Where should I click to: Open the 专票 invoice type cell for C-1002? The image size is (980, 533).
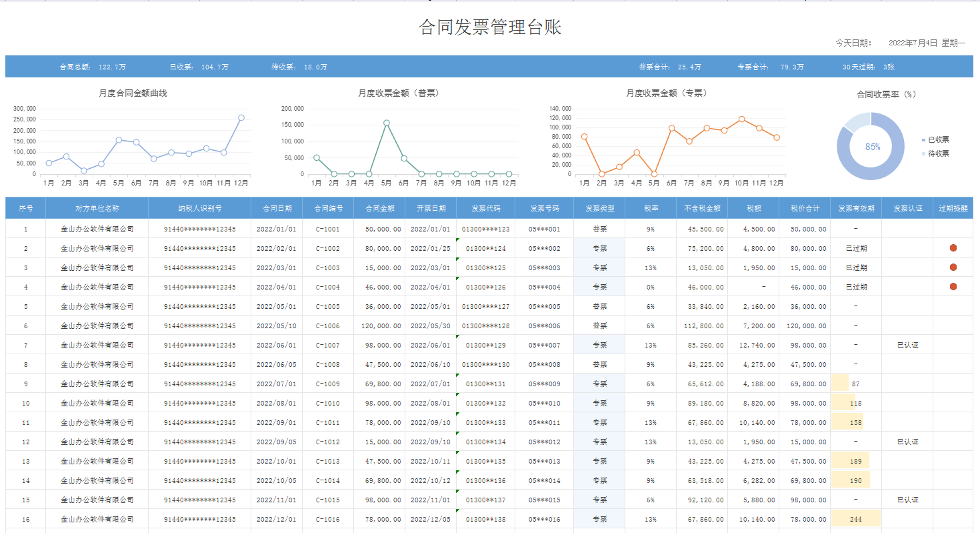[x=599, y=248]
